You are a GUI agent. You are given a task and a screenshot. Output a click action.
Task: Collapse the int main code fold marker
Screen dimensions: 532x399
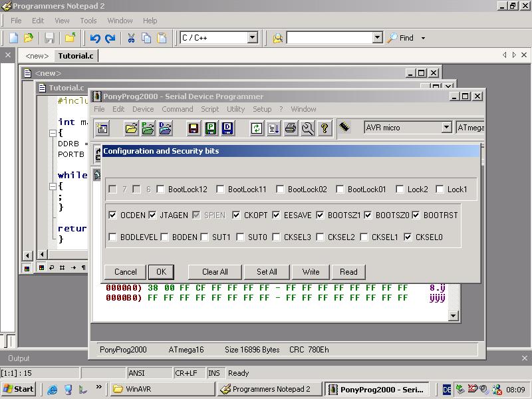tap(53, 133)
